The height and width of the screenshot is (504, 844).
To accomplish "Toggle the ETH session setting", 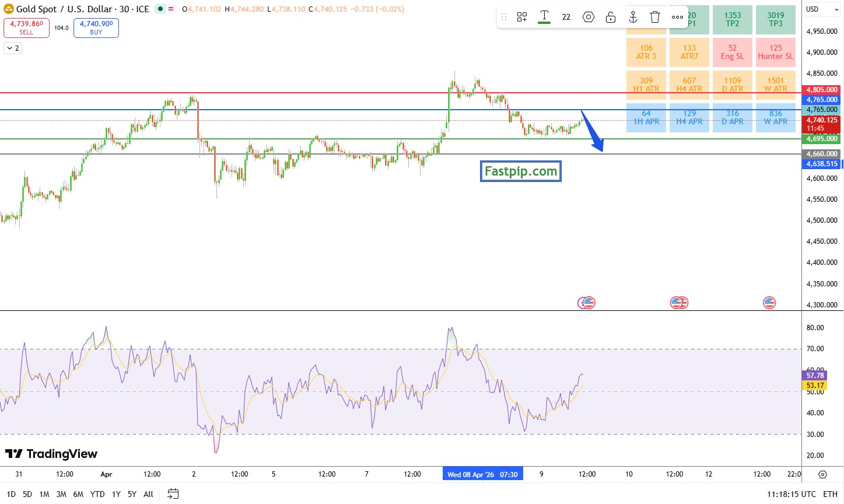I will pos(830,494).
